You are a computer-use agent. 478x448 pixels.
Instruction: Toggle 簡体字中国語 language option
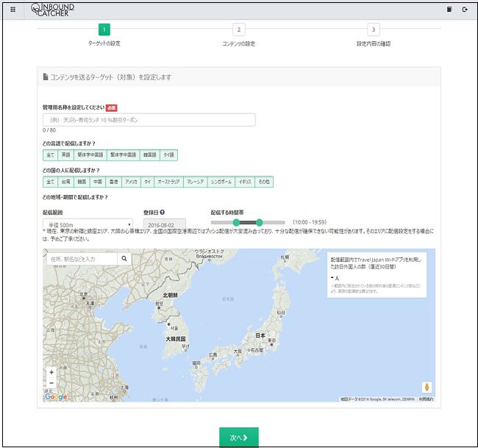tap(90, 155)
